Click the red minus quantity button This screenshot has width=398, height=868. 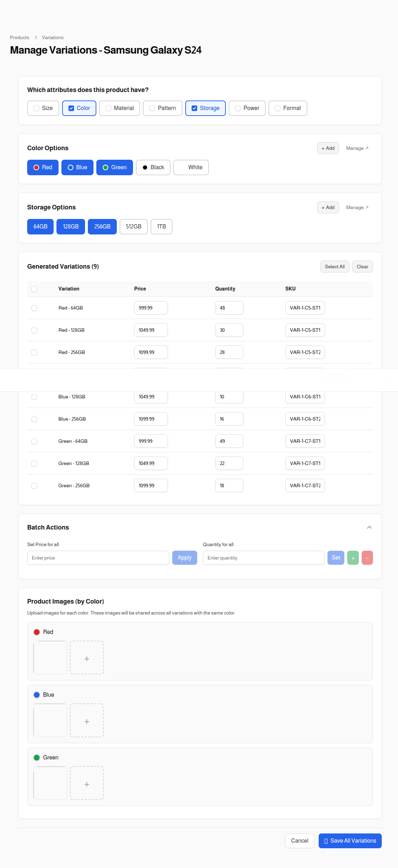point(367,558)
